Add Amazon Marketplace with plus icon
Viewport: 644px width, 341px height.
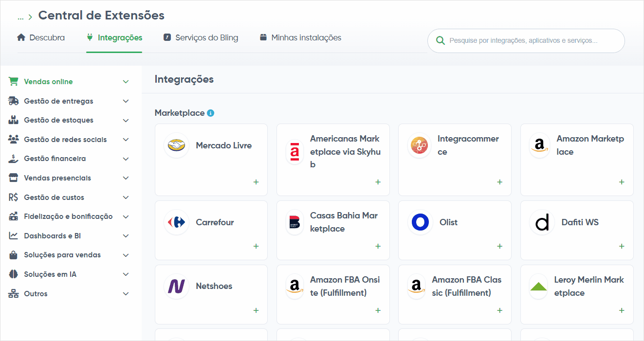(x=622, y=182)
